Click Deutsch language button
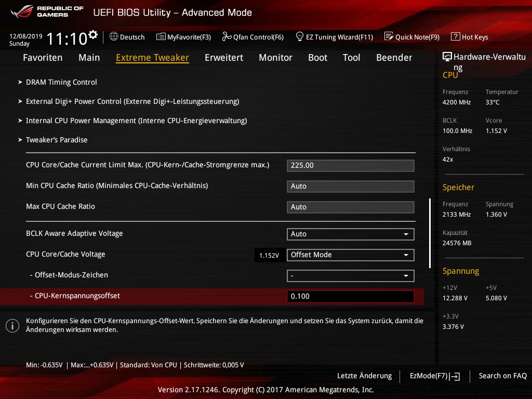The height and width of the screenshot is (399, 532). pos(132,37)
